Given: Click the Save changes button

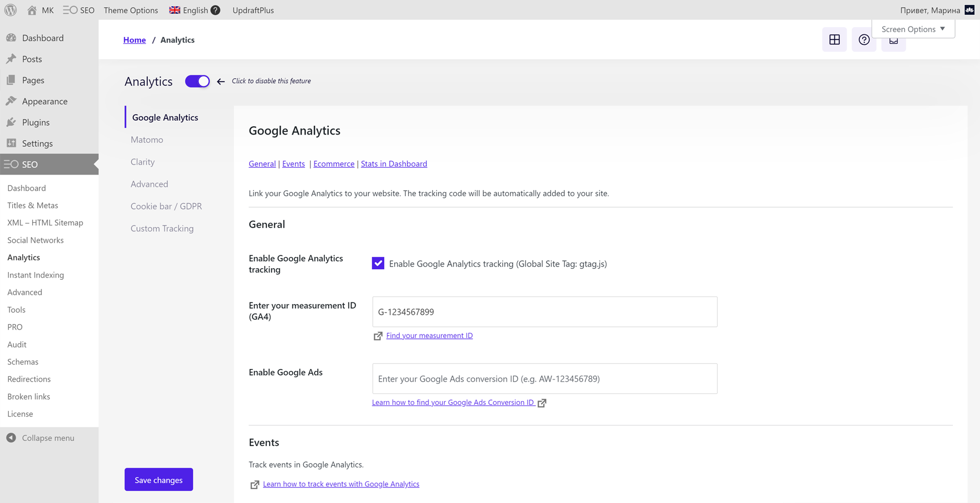Looking at the screenshot, I should (158, 479).
